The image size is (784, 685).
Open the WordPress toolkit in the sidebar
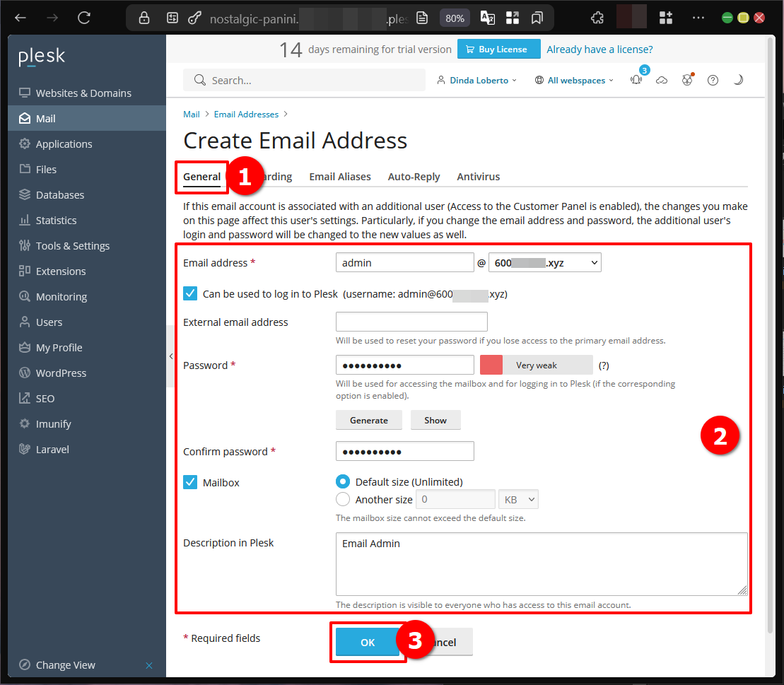(60, 373)
